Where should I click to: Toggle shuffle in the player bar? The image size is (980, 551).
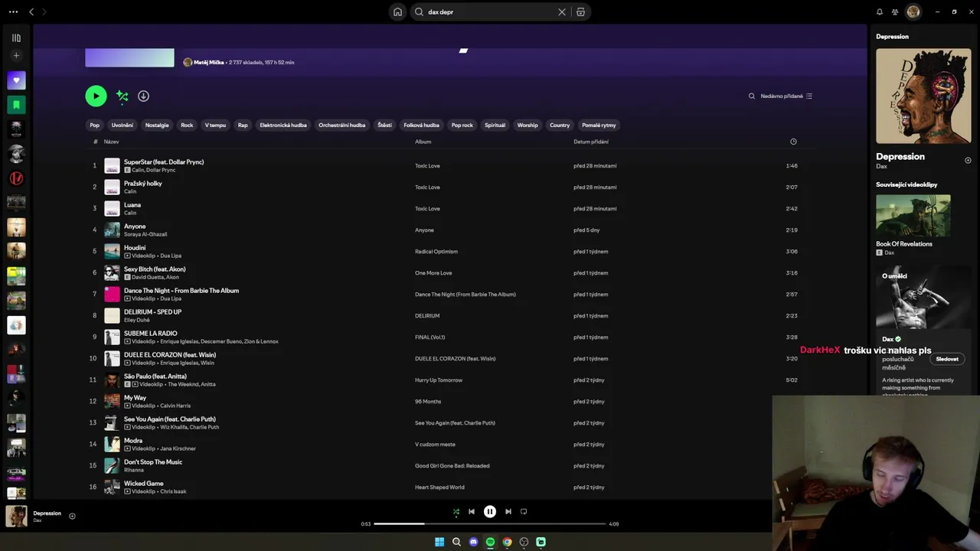click(456, 512)
